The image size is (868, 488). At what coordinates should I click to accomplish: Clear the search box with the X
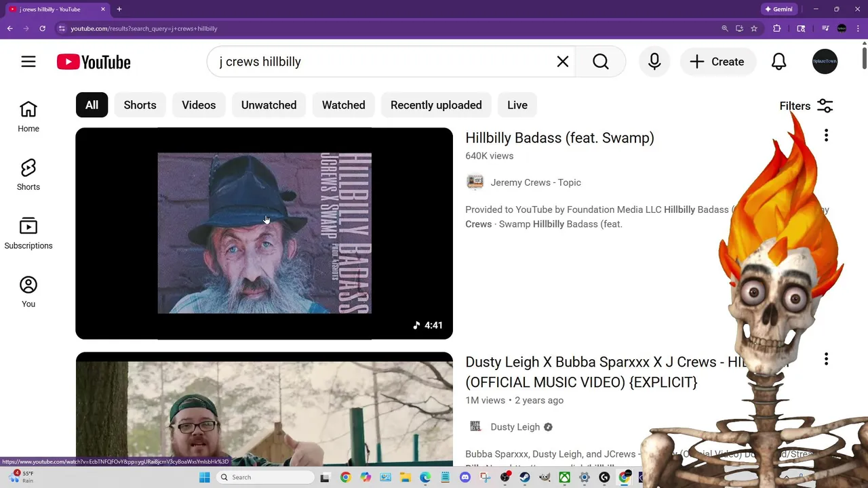(563, 62)
